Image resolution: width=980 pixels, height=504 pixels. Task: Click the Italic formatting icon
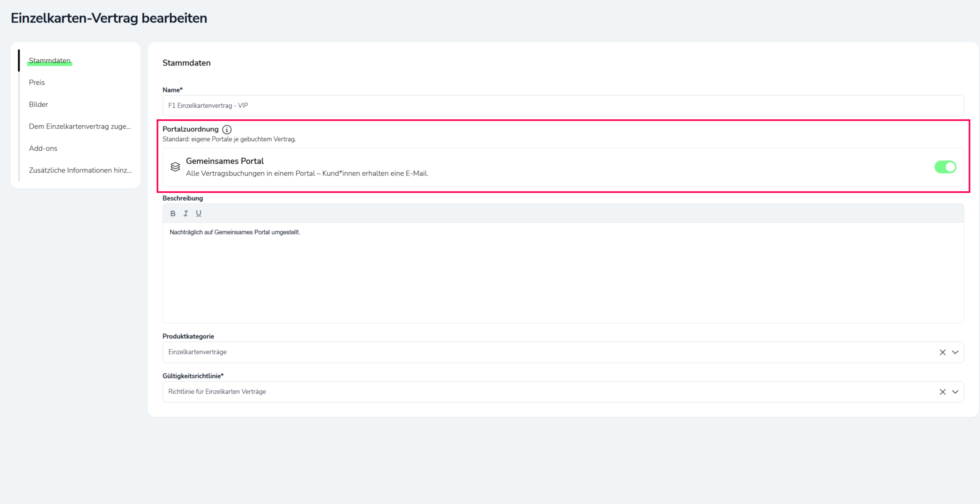coord(186,213)
